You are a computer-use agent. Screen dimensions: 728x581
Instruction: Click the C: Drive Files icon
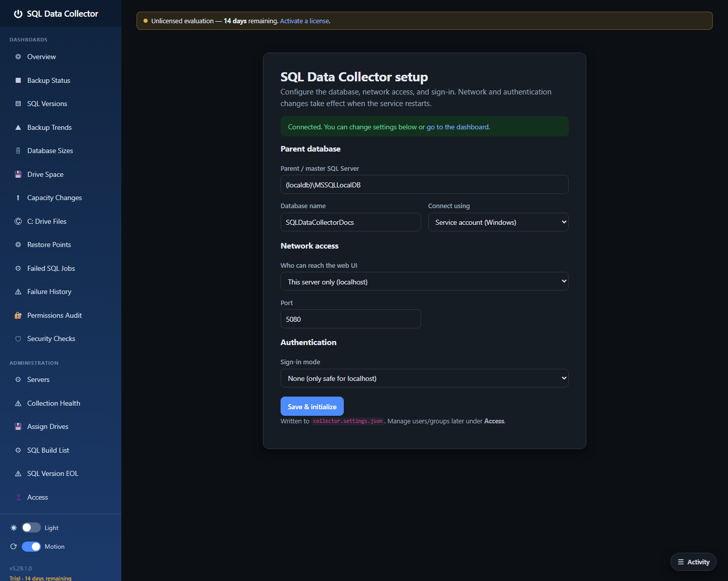[18, 221]
